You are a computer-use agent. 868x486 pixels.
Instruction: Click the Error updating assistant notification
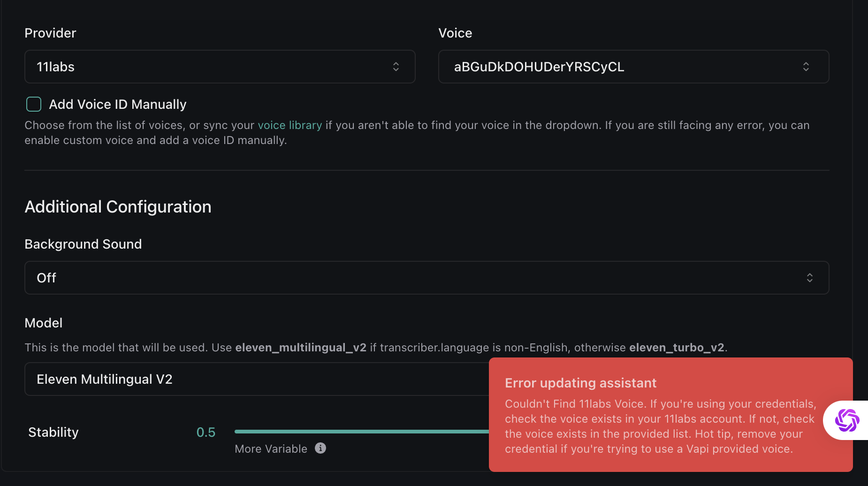(x=671, y=415)
